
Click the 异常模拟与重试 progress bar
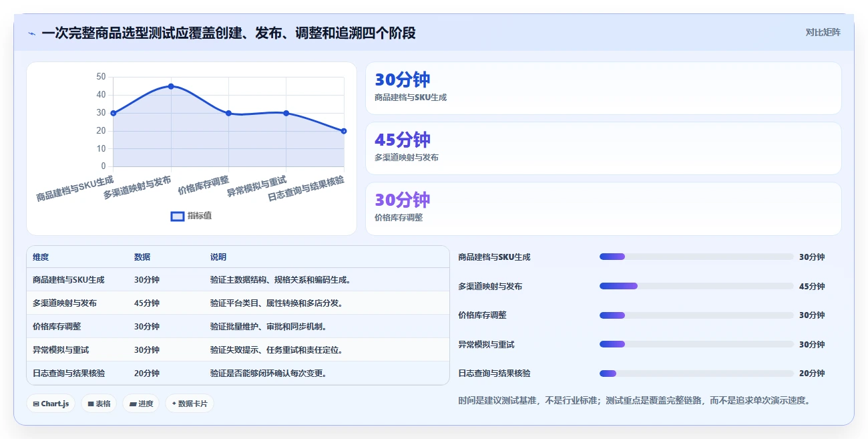(x=696, y=344)
